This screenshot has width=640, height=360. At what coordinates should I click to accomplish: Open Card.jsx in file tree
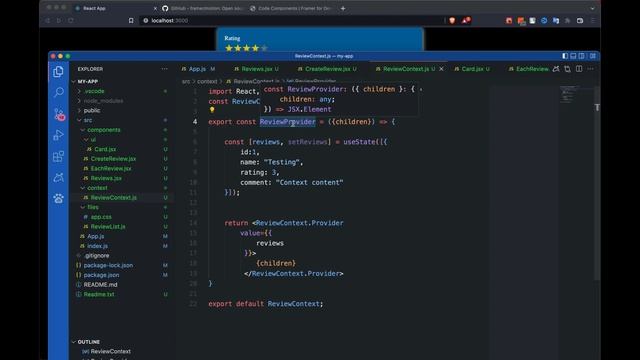105,149
